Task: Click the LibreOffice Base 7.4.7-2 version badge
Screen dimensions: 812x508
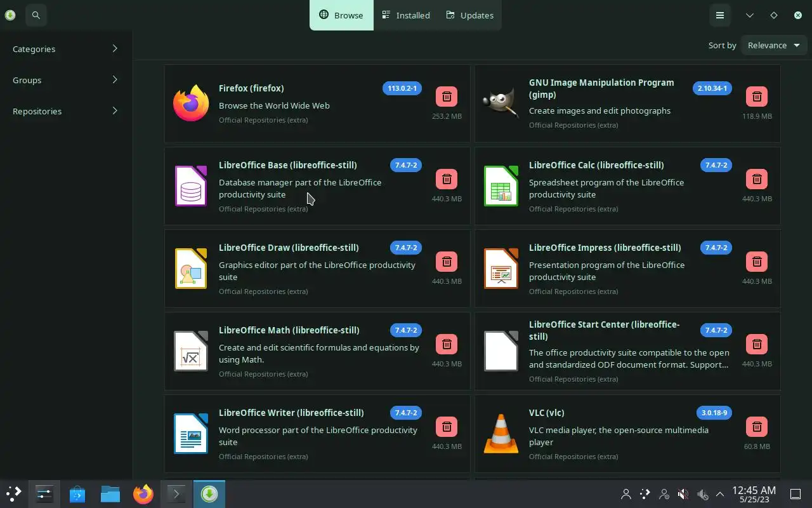Action: [406, 165]
